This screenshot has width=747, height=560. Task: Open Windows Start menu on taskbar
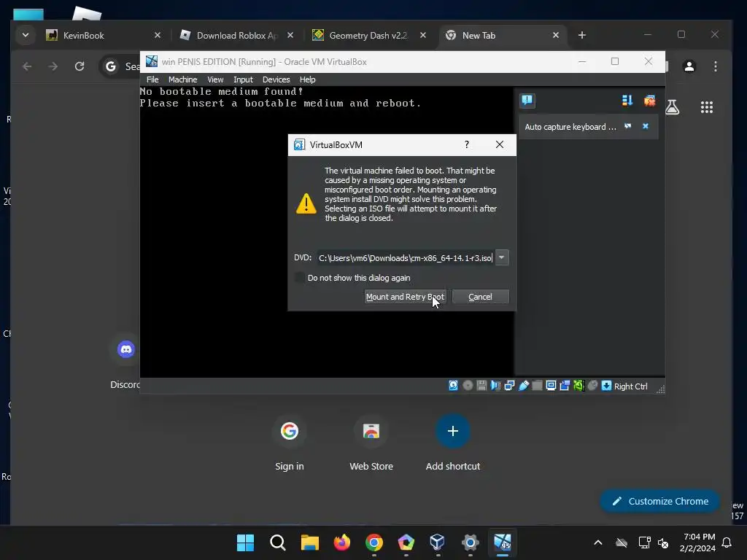245,542
